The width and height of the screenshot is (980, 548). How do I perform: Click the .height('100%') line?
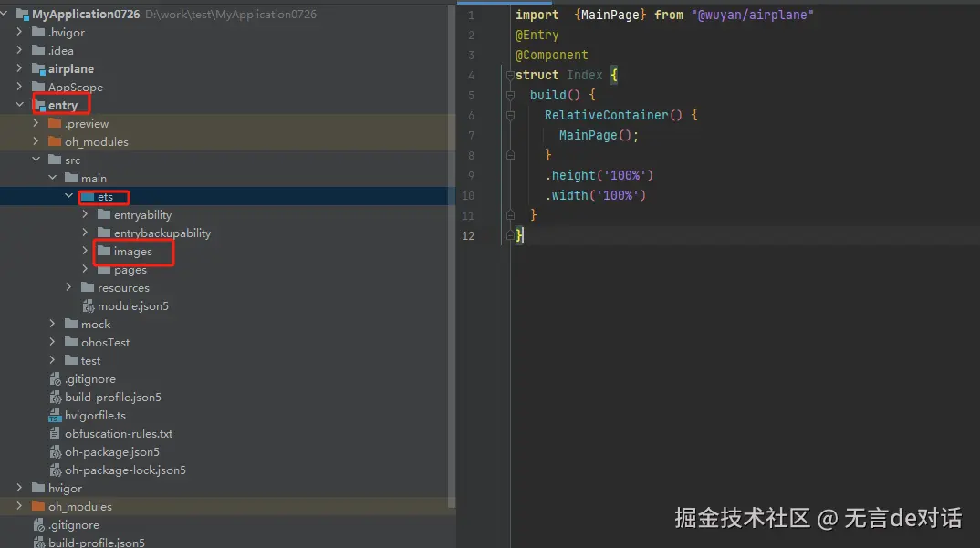point(599,175)
